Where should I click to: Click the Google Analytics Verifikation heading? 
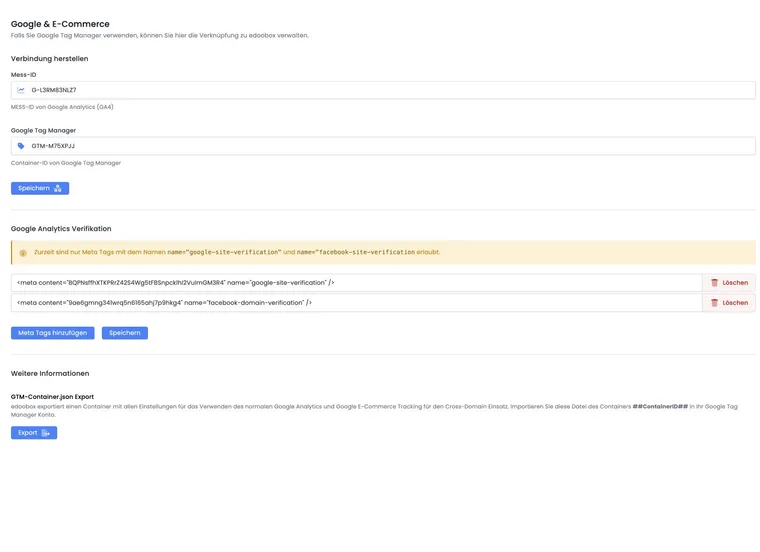tap(61, 229)
